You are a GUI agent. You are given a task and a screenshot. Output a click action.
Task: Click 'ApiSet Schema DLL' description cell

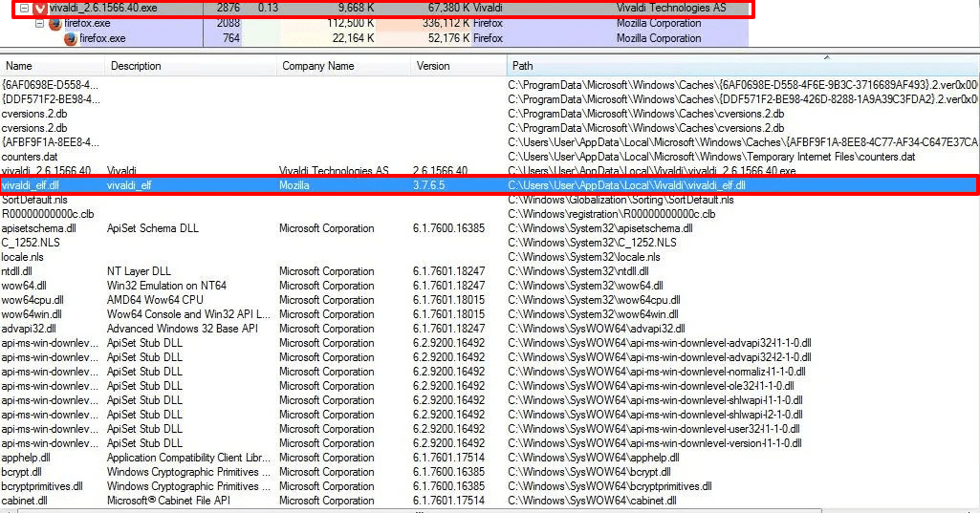click(153, 228)
